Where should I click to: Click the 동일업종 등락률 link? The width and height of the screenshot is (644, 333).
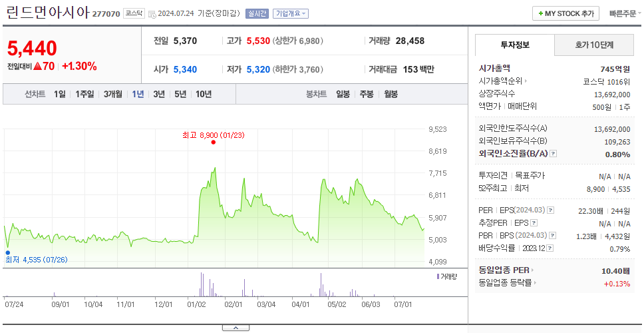(505, 283)
